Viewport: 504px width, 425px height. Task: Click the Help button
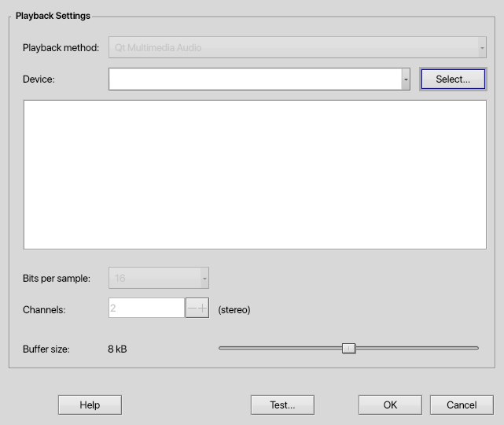click(90, 405)
